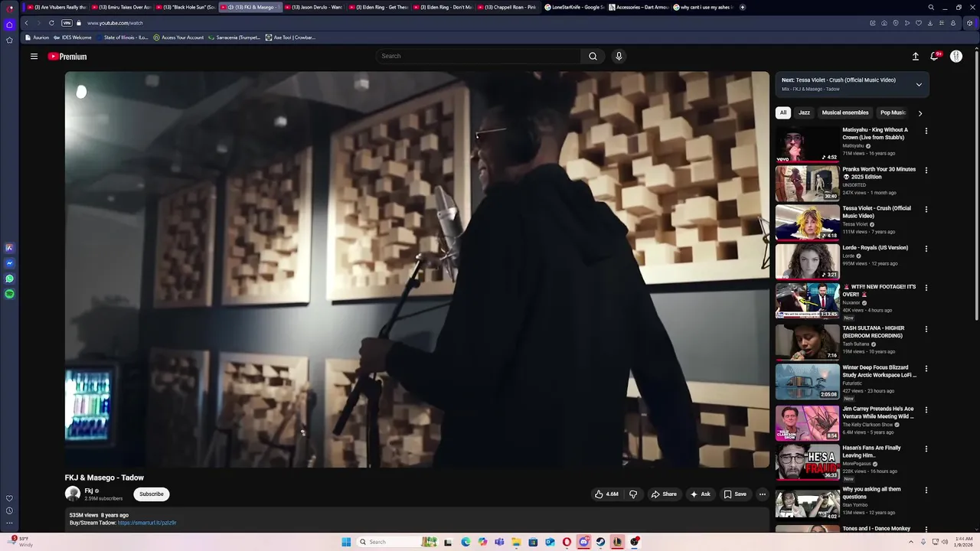
Task: Switch to the LoneStarKnife Google Search tab
Action: (x=574, y=7)
